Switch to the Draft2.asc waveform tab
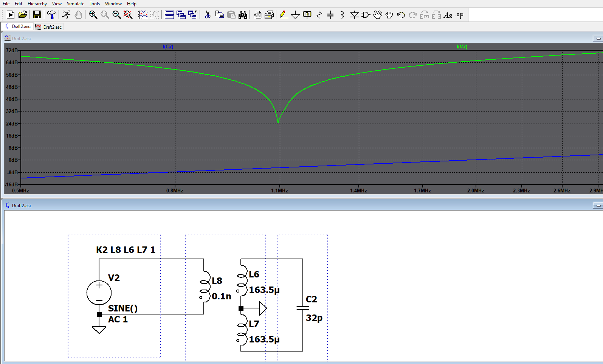The image size is (603, 364). 48,27
